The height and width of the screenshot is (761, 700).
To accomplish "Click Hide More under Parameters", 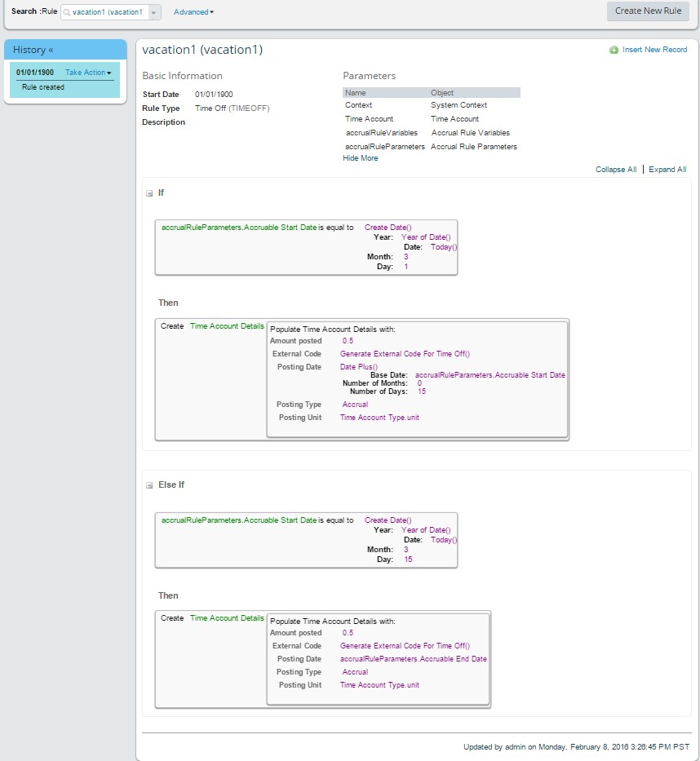I will pos(360,158).
